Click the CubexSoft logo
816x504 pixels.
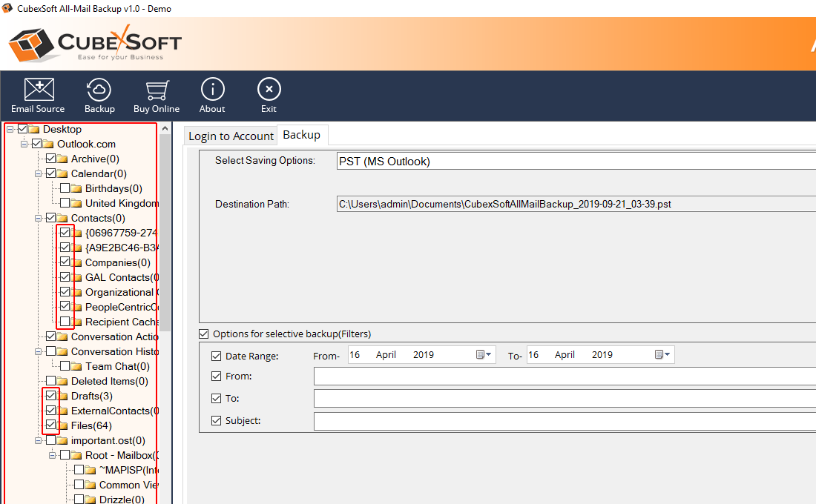(95, 43)
